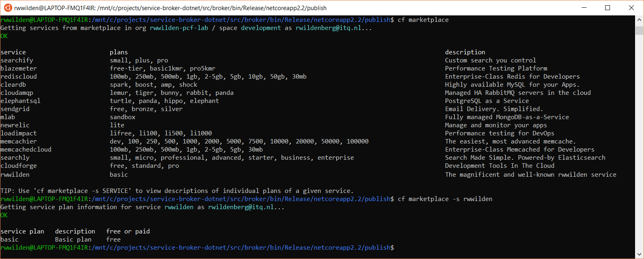
Task: Click 'Highly available MySQL for your Apps.'
Action: point(512,85)
